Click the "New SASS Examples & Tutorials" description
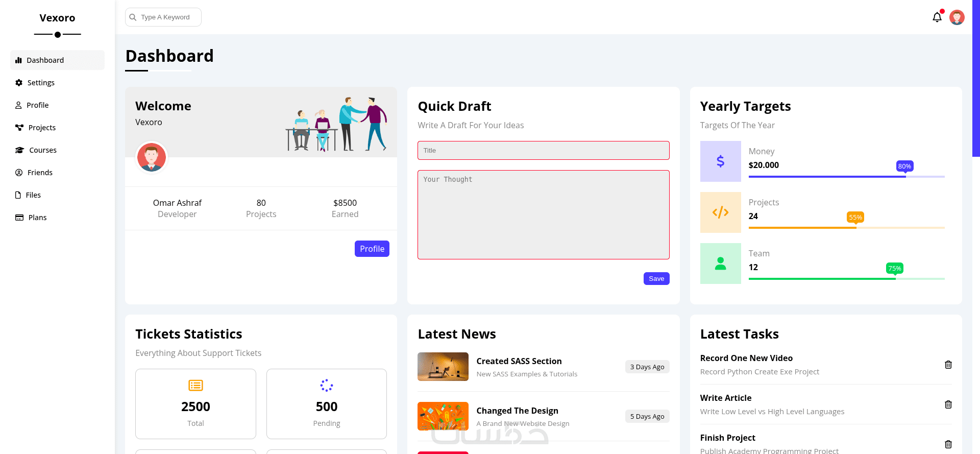This screenshot has width=980, height=454. pyautogui.click(x=527, y=374)
